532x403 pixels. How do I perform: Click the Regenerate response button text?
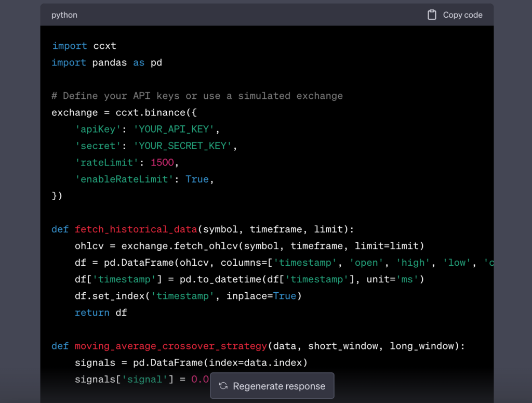pyautogui.click(x=279, y=386)
